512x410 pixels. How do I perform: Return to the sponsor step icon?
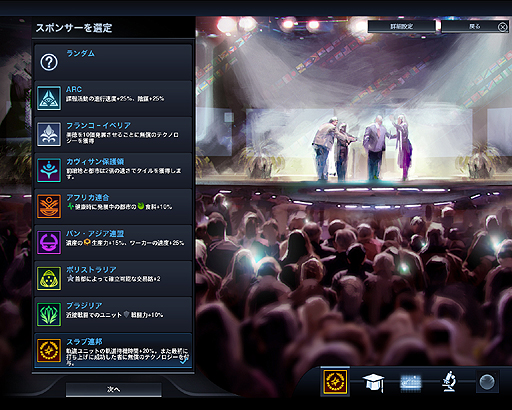pos(335,382)
